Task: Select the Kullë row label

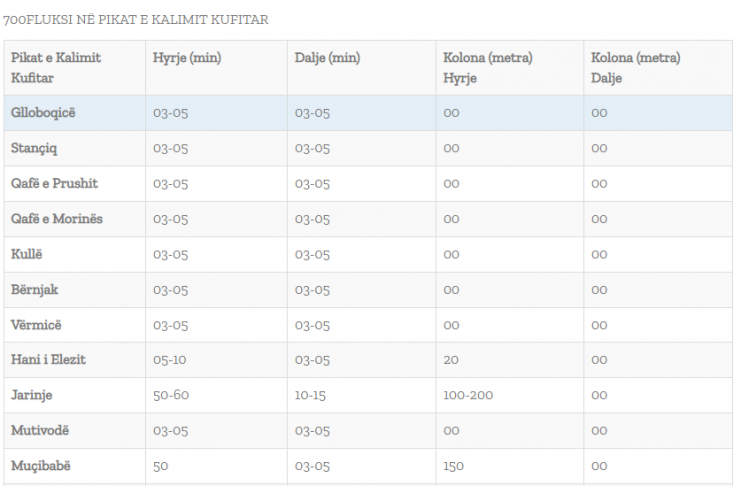Action: [x=75, y=255]
